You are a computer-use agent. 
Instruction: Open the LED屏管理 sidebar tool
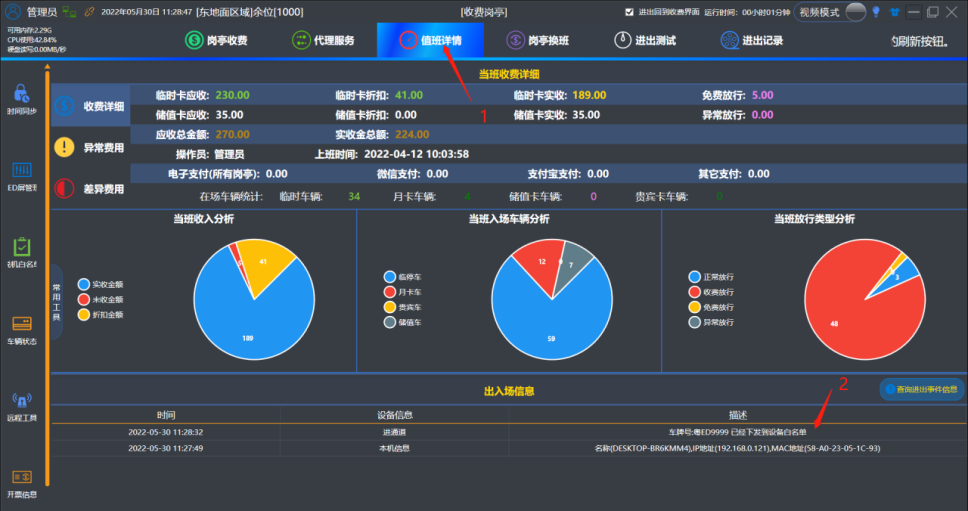click(22, 170)
